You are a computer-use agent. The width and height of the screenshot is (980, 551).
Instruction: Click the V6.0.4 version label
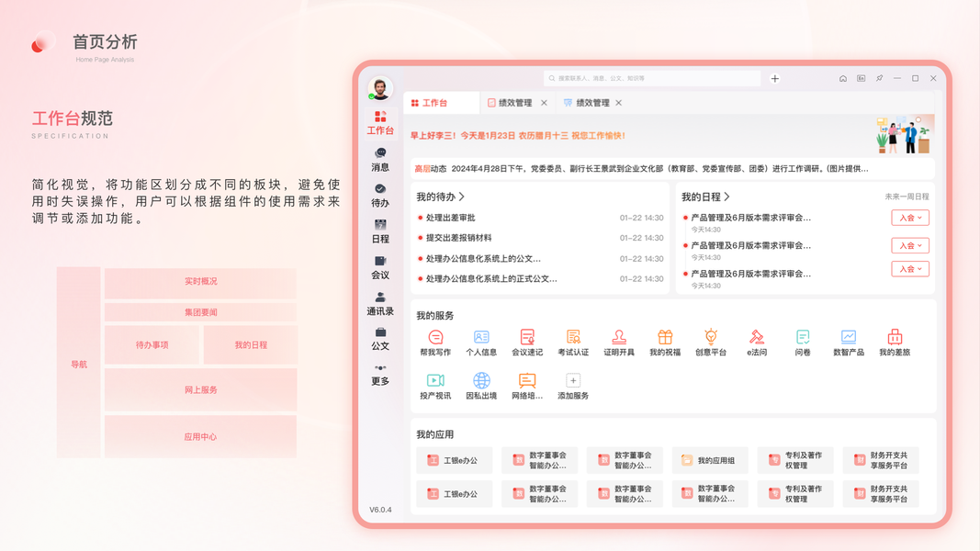click(380, 510)
